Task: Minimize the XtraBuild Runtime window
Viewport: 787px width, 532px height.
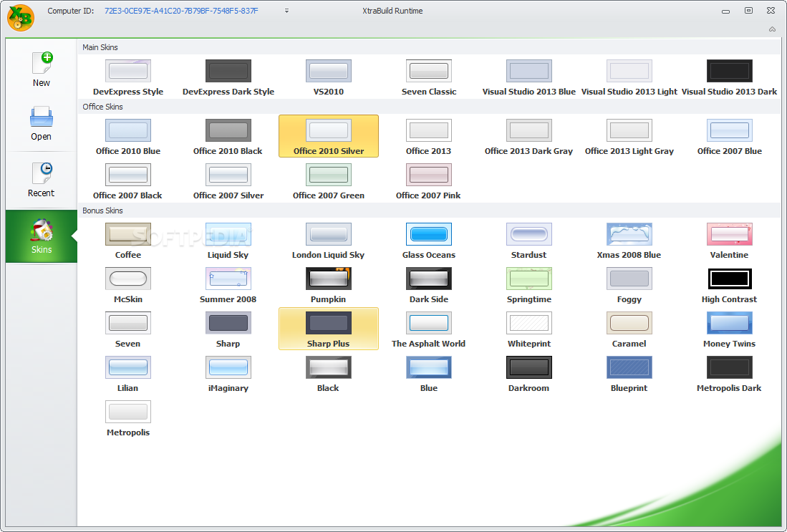Action: tap(725, 11)
